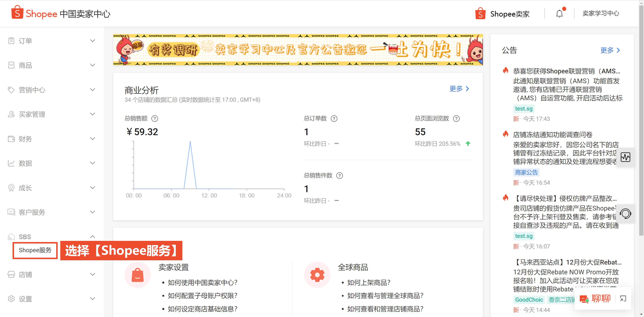Click the 客户服务 chat icon
This screenshot has width=644, height=317.
coord(11,212)
